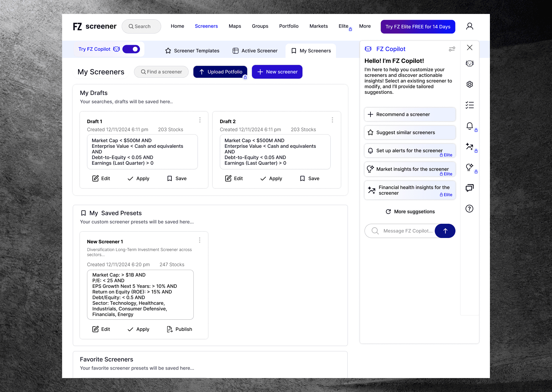Choose Financial health insights for the screener
The height and width of the screenshot is (392, 552).
(410, 190)
